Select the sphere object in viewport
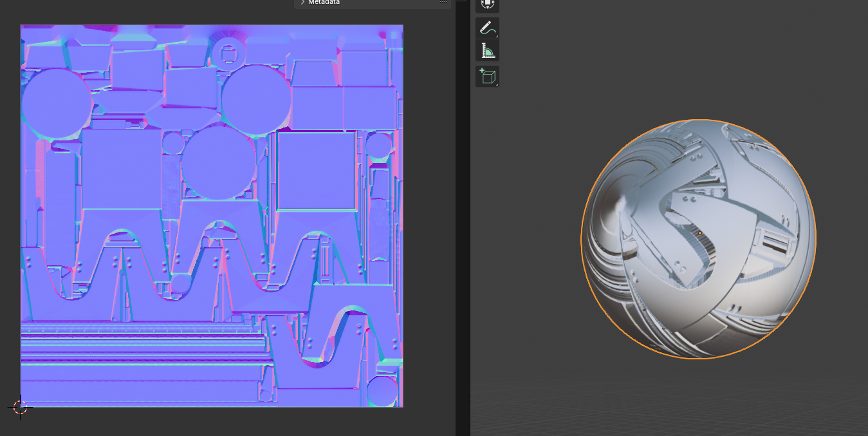 [698, 238]
